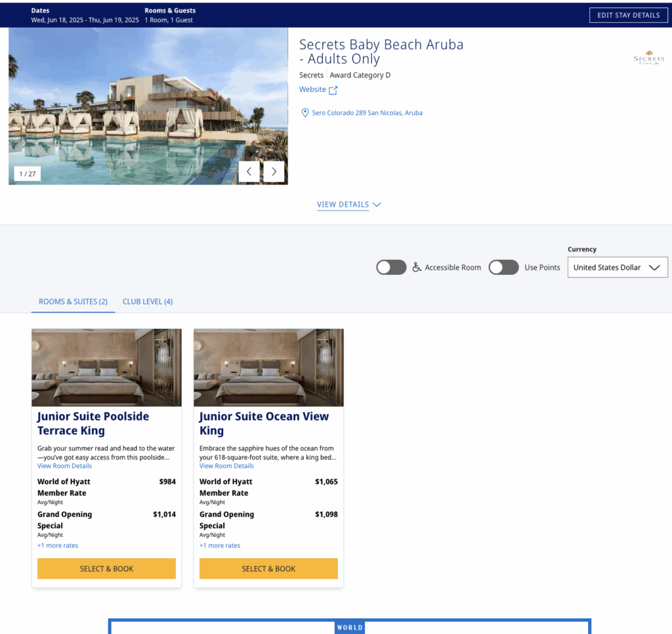This screenshot has width=672, height=634.
Task: Click the Edit Stay Details button
Action: pos(628,14)
